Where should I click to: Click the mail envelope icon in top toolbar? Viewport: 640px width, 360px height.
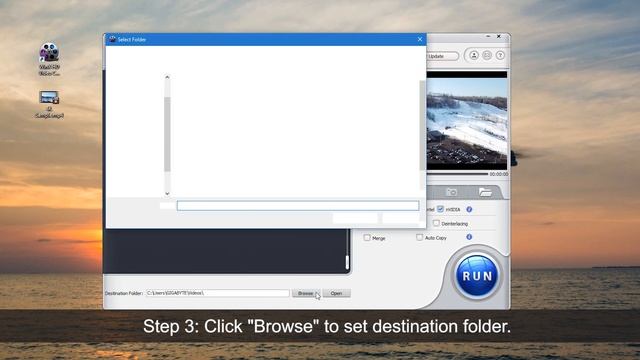487,55
